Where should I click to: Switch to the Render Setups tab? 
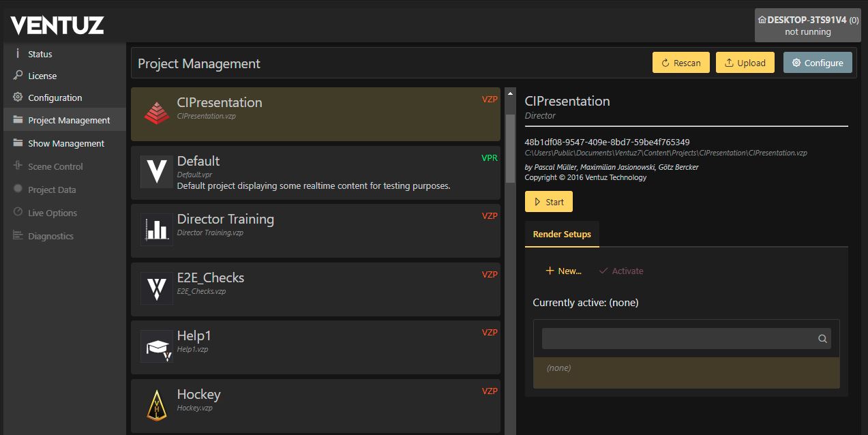pos(562,234)
